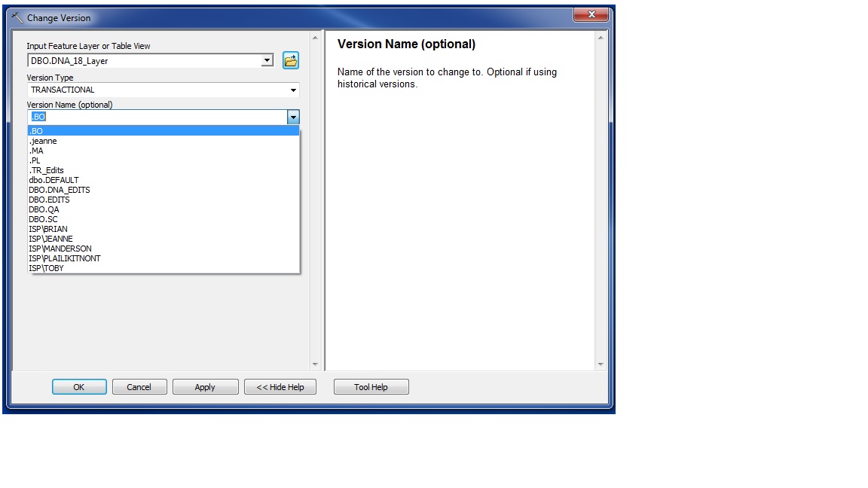Select .jeanne in the version list
Viewport: 868px width, 488px height.
(164, 141)
